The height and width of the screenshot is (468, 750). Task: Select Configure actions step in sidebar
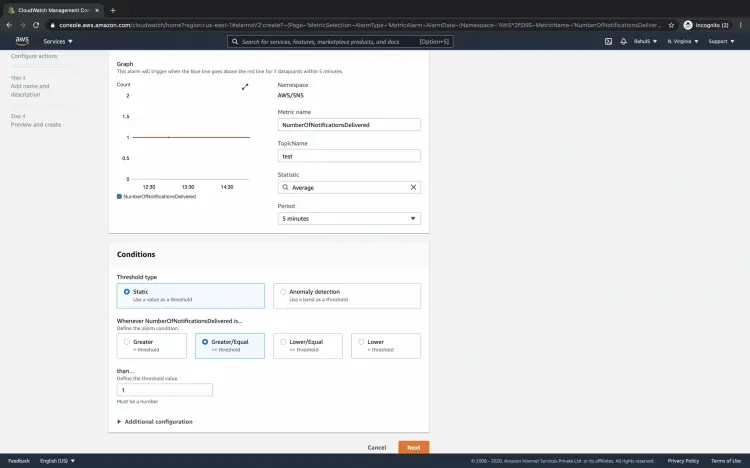[34, 56]
